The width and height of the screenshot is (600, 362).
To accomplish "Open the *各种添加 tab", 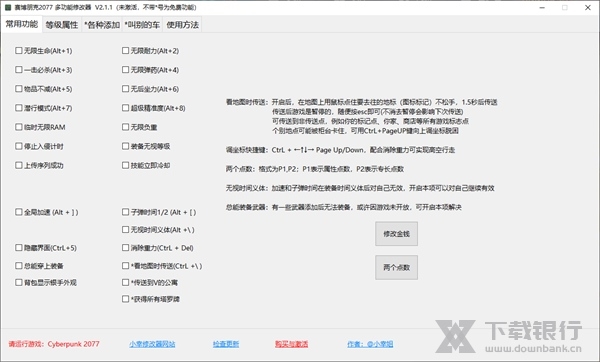I will (x=102, y=25).
